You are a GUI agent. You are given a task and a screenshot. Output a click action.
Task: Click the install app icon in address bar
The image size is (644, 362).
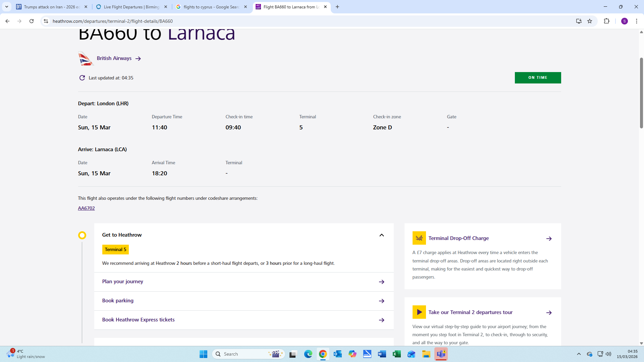click(x=579, y=21)
